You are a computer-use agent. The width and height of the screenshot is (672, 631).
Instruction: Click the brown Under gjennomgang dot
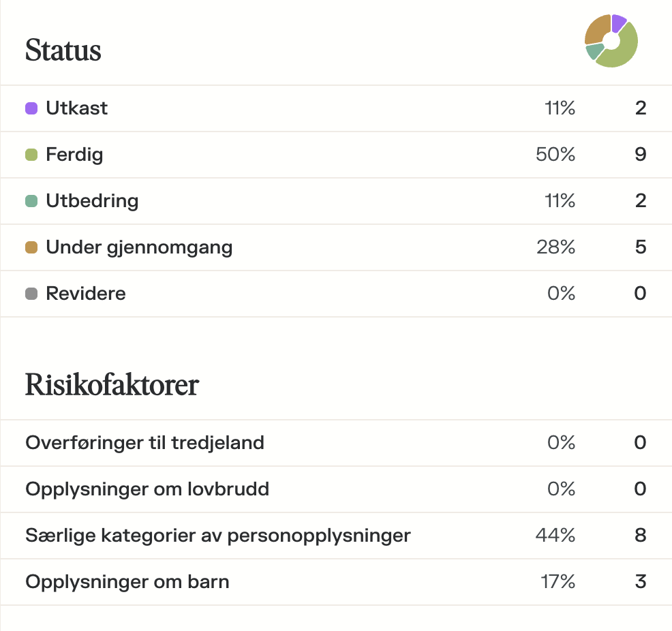31,247
